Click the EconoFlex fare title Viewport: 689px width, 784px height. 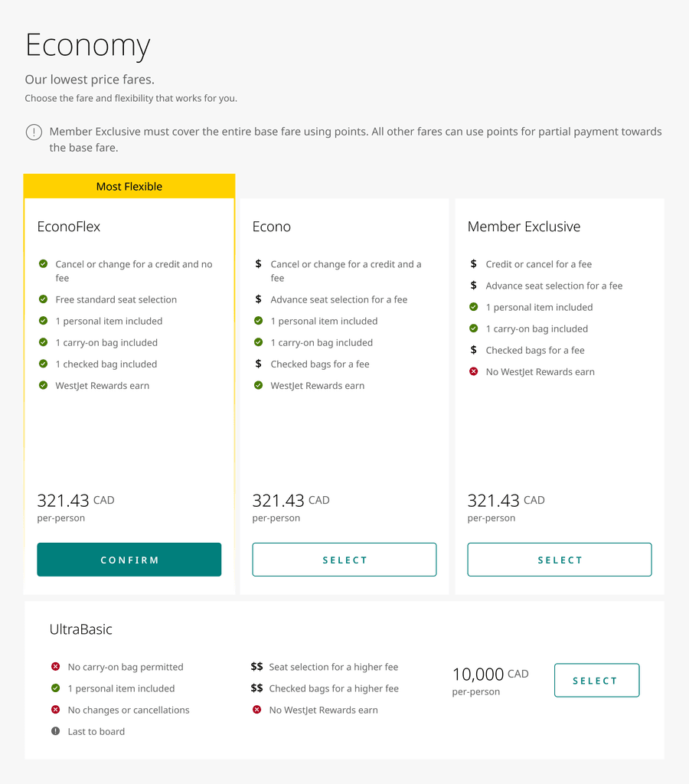click(69, 227)
